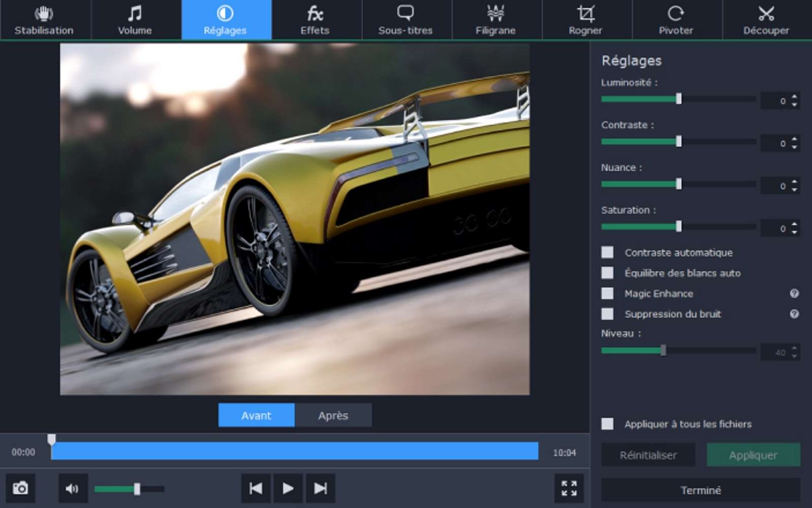
Task: Select the Pivoter tool
Action: point(677,20)
